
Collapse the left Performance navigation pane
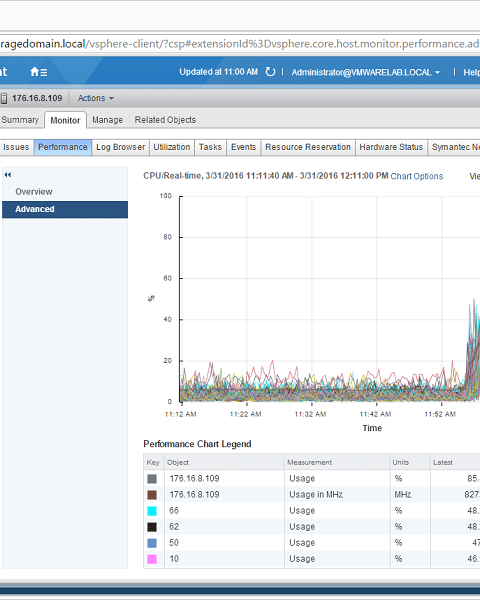(x=8, y=175)
